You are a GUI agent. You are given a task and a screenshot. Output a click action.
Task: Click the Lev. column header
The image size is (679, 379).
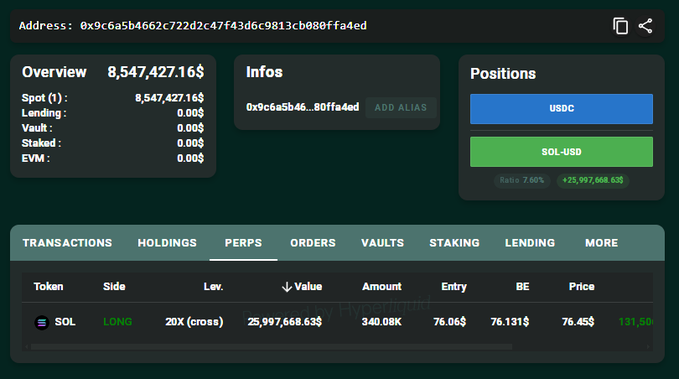click(x=213, y=287)
